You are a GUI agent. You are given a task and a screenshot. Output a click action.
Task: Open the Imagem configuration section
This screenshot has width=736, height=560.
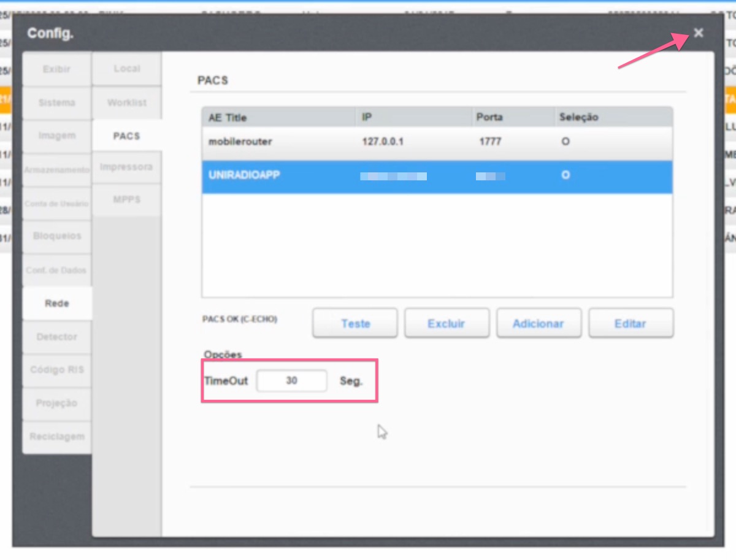pos(56,136)
